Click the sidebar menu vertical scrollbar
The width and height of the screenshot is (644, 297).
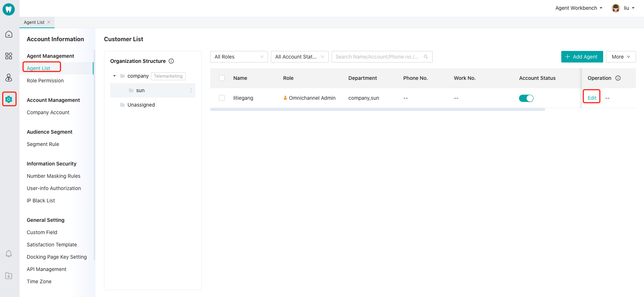click(94, 155)
